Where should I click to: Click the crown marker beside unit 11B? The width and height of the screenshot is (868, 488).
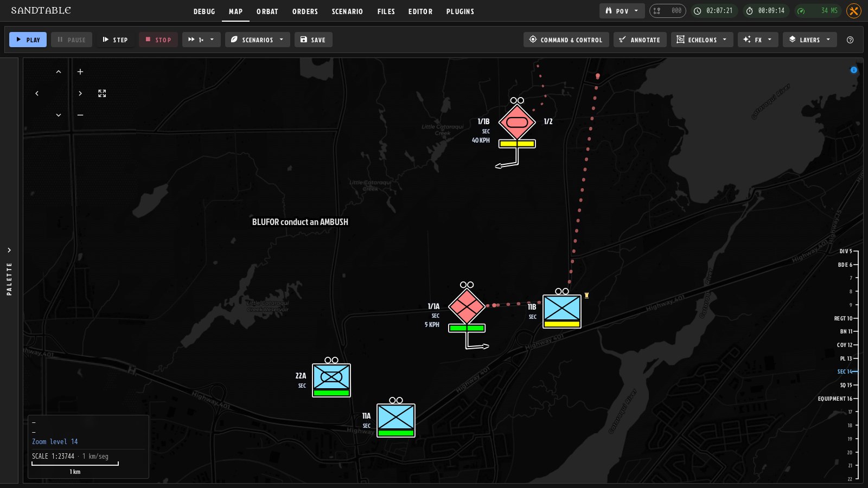click(586, 296)
